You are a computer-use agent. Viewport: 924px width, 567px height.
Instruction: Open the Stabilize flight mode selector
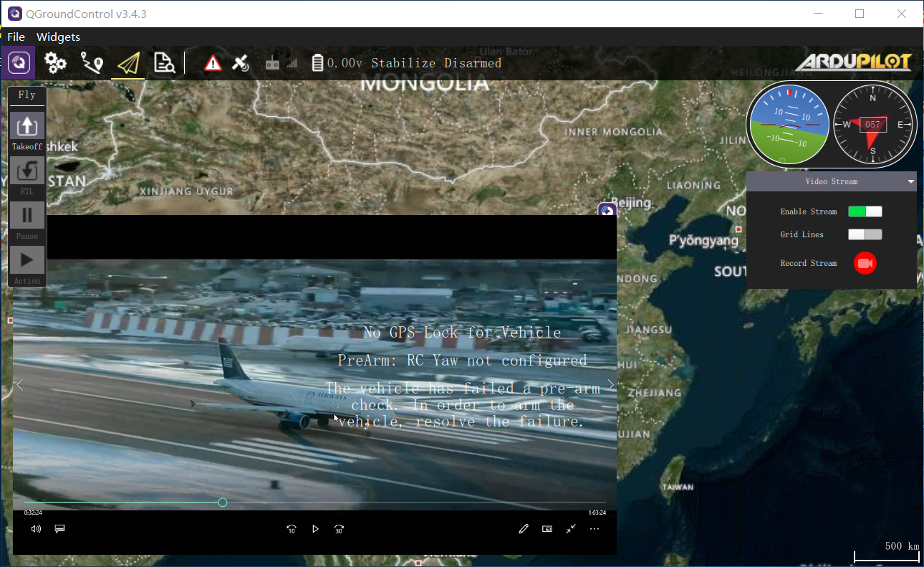(403, 63)
